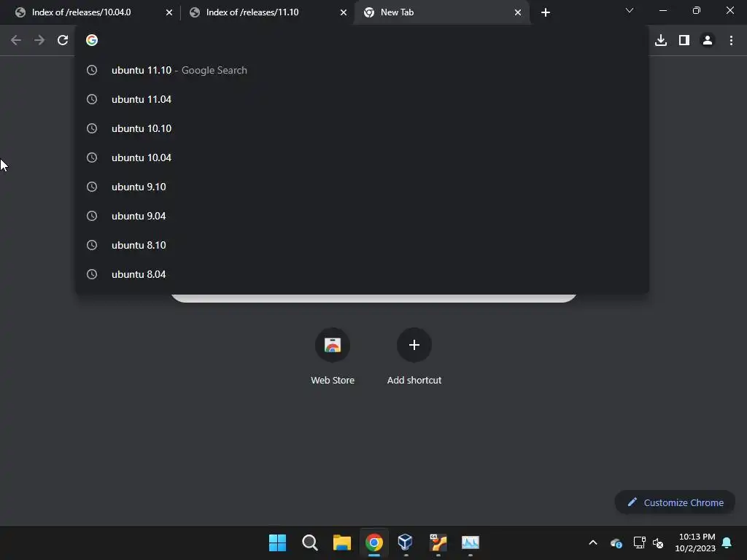Open the tab search chevron
Screen dimensions: 747x560
tap(630, 10)
